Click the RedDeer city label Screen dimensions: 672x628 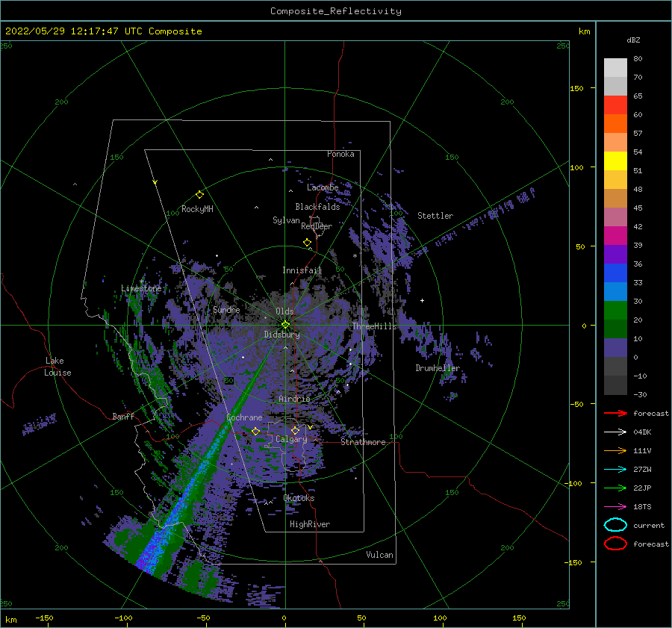[x=317, y=226]
